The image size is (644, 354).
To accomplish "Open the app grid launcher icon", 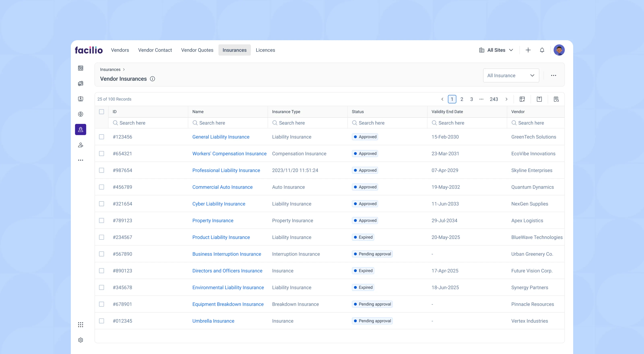I will click(x=80, y=324).
